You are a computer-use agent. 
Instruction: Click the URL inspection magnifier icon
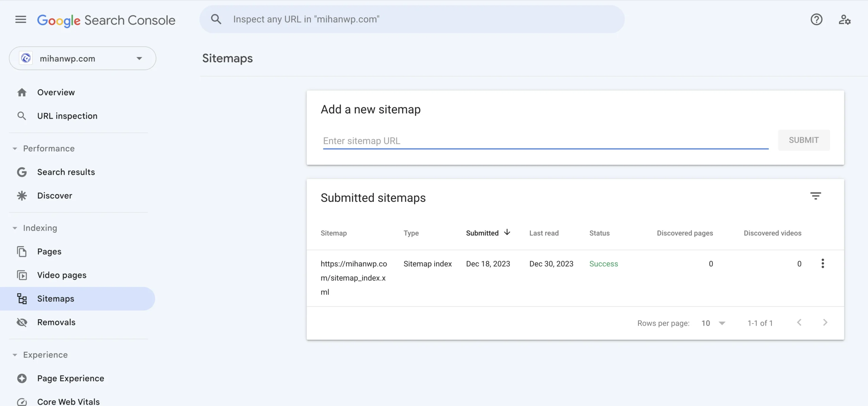click(22, 116)
